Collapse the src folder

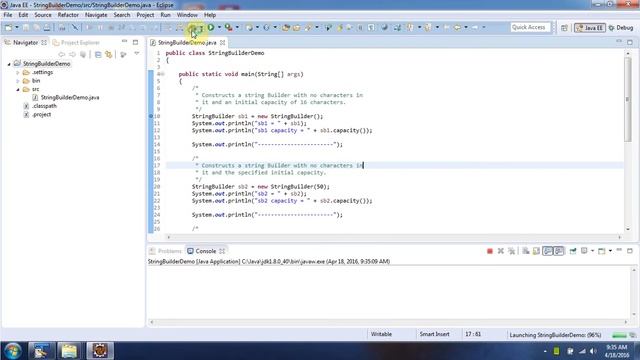18,89
